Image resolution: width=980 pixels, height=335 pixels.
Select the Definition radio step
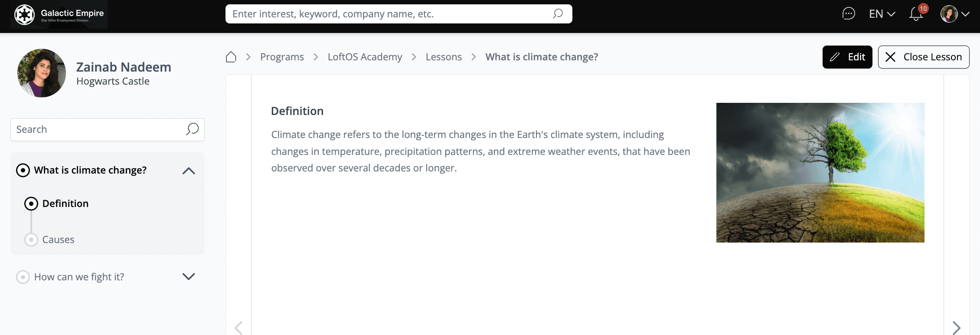31,204
